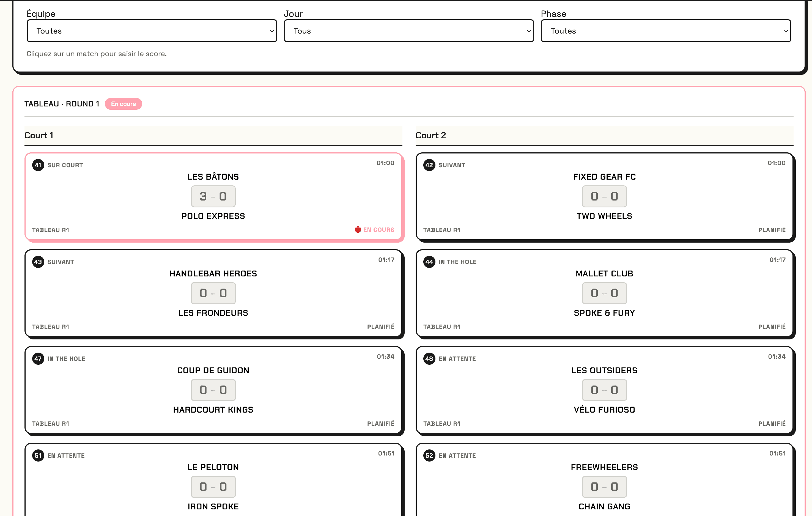Select the Court 2 section header
The width and height of the screenshot is (812, 516).
click(430, 135)
